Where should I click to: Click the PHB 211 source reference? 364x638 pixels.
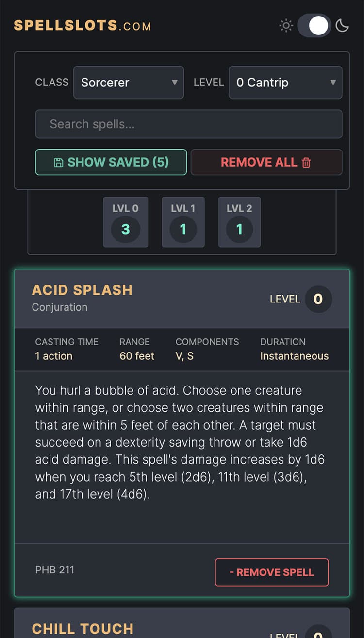pos(55,570)
